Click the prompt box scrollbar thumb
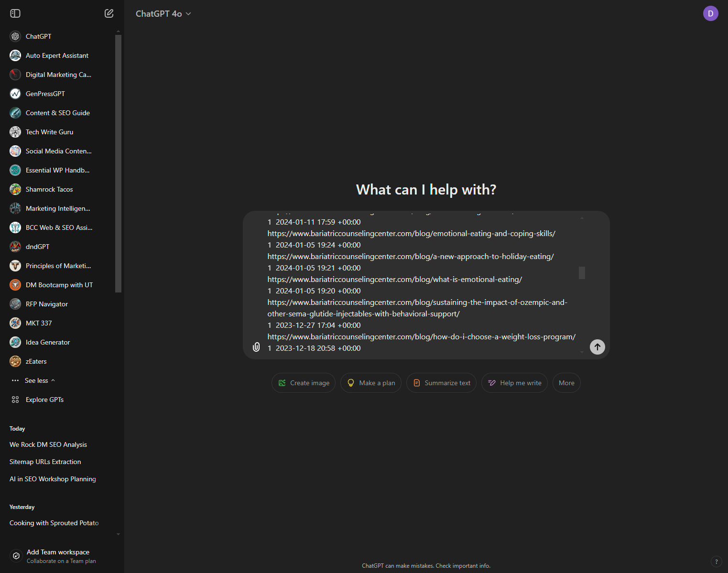 click(582, 272)
